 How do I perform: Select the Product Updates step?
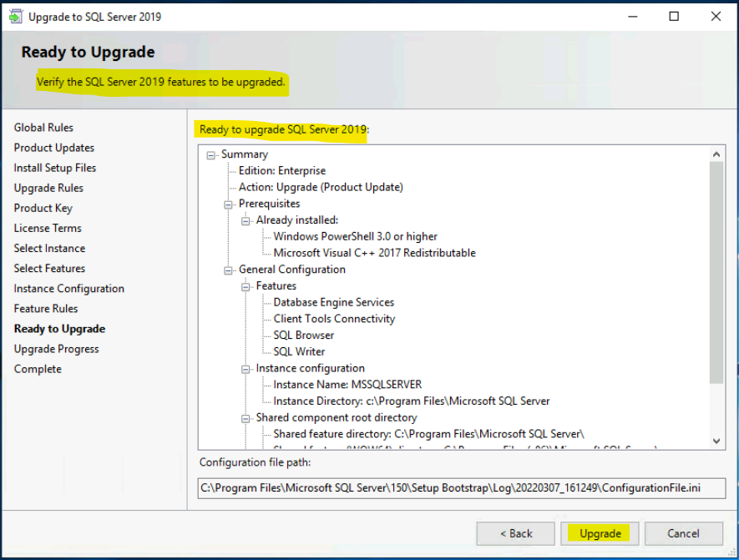(x=54, y=148)
